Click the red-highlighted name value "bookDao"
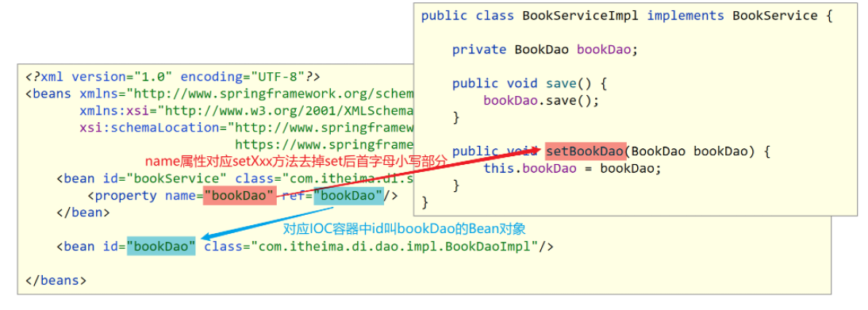The width and height of the screenshot is (868, 310). click(239, 196)
